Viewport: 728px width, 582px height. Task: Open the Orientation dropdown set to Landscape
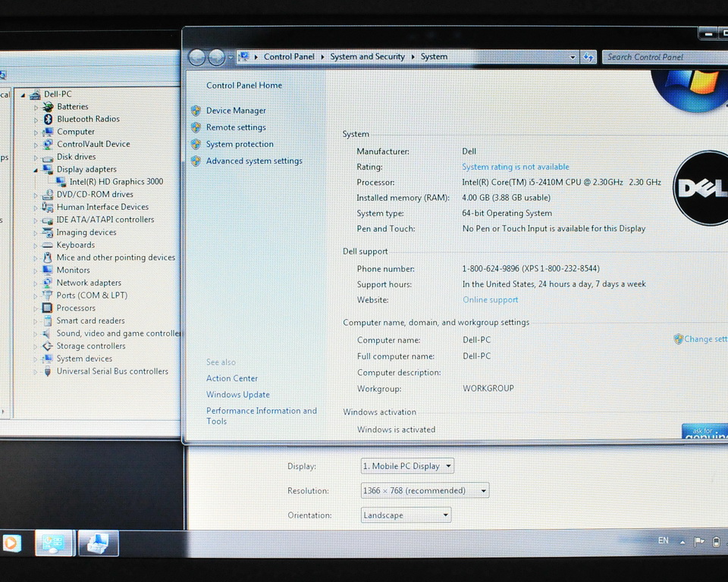click(x=406, y=515)
